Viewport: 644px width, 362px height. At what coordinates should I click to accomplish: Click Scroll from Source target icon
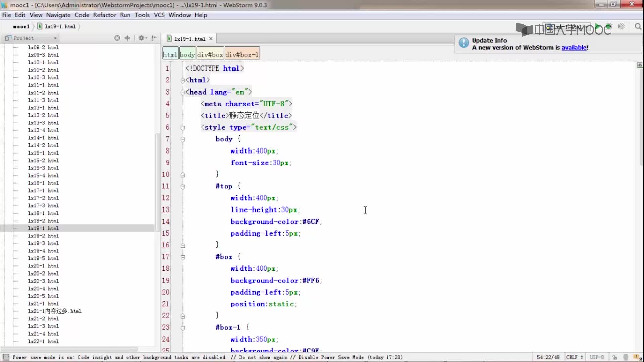pyautogui.click(x=117, y=38)
